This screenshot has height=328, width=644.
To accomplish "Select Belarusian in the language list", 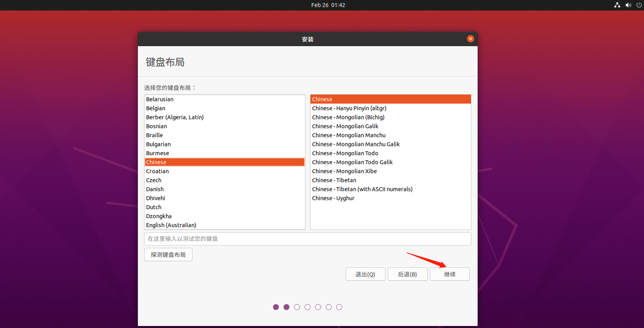I will pyautogui.click(x=225, y=99).
